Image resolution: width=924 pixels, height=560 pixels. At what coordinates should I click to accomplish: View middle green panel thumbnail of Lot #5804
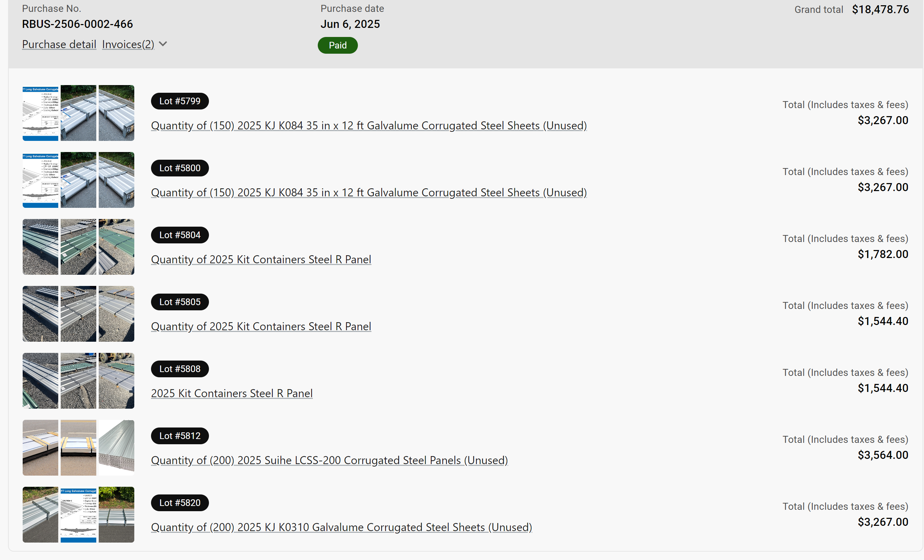[78, 247]
